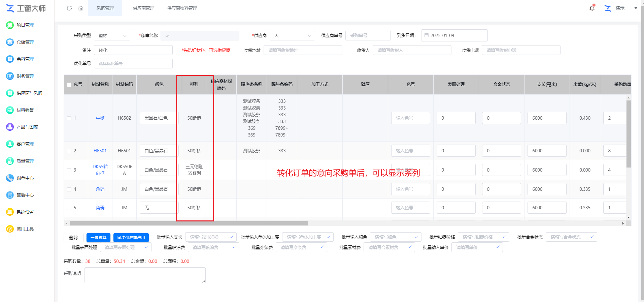Click the 同步供应商费用 button
Image resolution: width=644 pixels, height=302 pixels.
click(131, 238)
